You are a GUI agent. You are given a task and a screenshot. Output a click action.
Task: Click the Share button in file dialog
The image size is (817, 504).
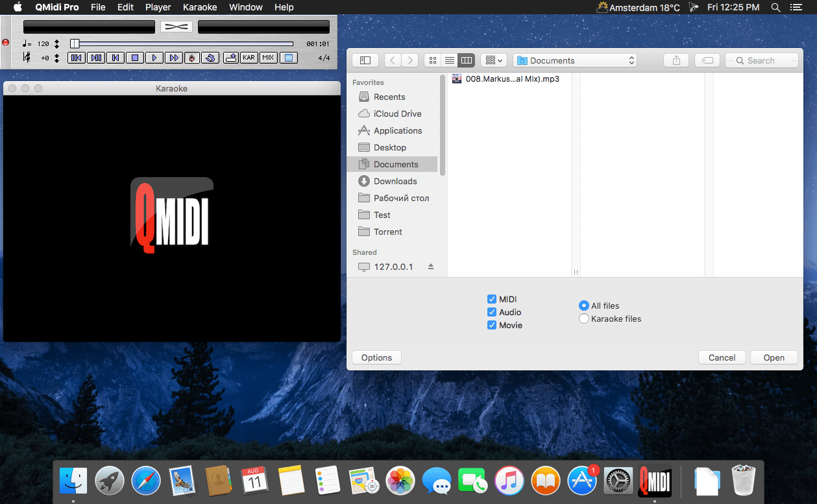676,60
